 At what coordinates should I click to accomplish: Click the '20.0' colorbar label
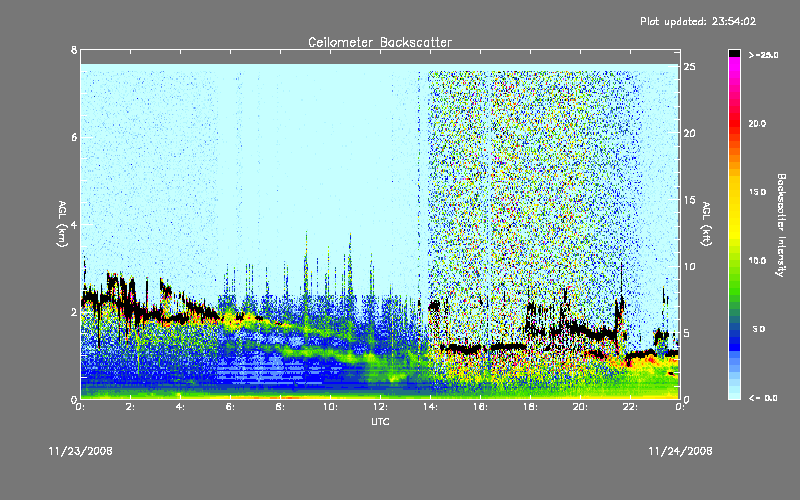[x=758, y=123]
